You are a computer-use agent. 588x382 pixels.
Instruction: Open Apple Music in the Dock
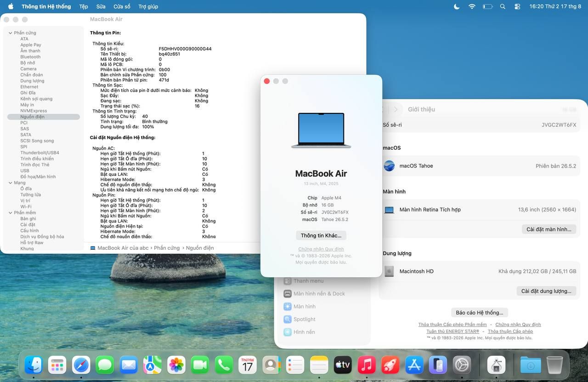(367, 365)
